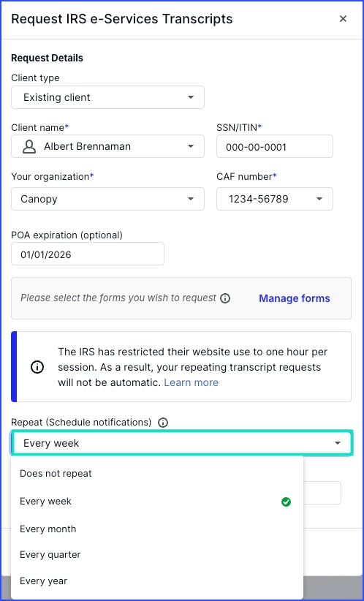Click the green checkmark next to Every week

point(286,502)
